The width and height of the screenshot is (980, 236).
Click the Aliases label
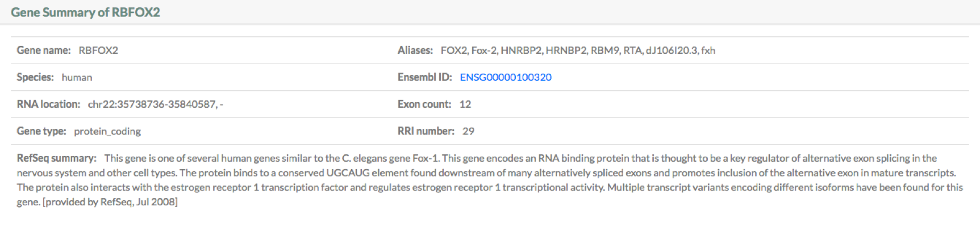coord(415,50)
